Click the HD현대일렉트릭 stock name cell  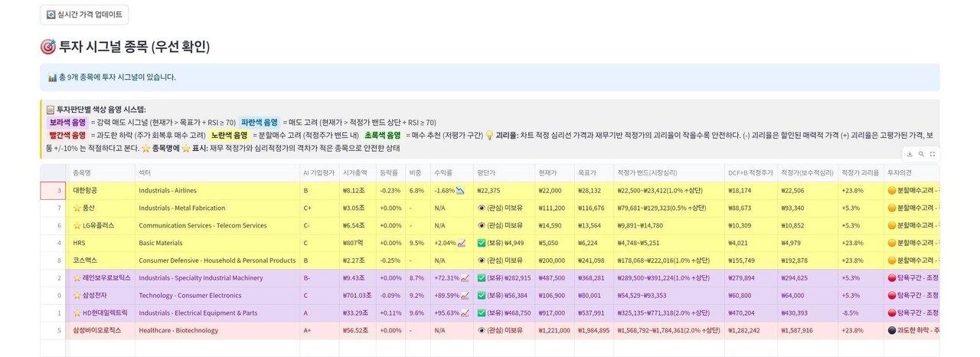[100, 313]
